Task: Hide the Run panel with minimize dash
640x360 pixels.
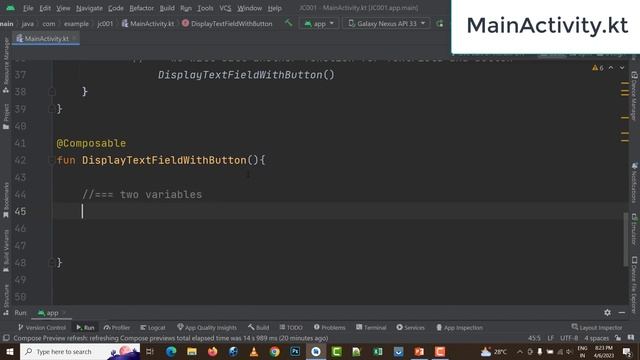Action: (622, 313)
